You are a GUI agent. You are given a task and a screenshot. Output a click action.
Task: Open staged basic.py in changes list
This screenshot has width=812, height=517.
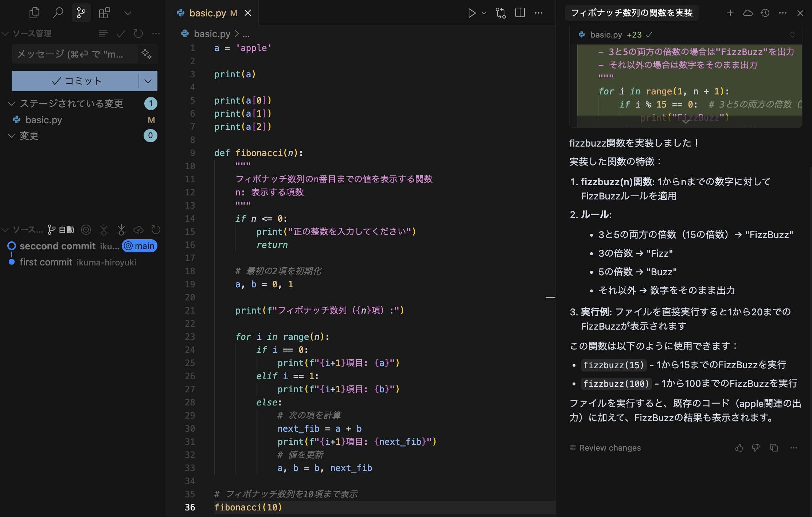(x=44, y=120)
